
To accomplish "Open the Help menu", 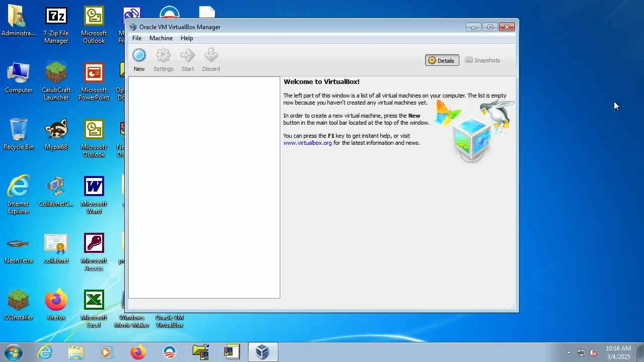I will (187, 38).
